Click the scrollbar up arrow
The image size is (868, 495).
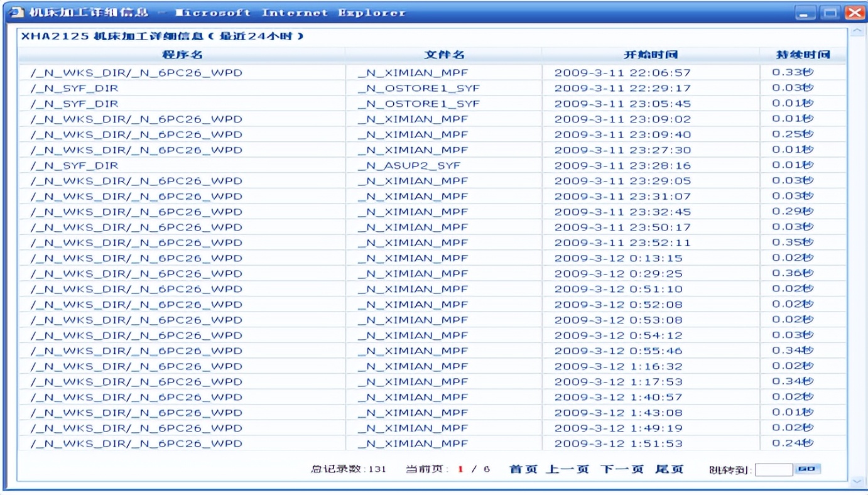[857, 31]
